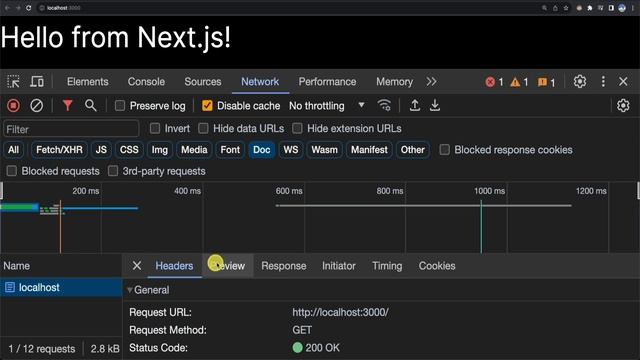Toggle the red filter funnel icon

[x=67, y=106]
